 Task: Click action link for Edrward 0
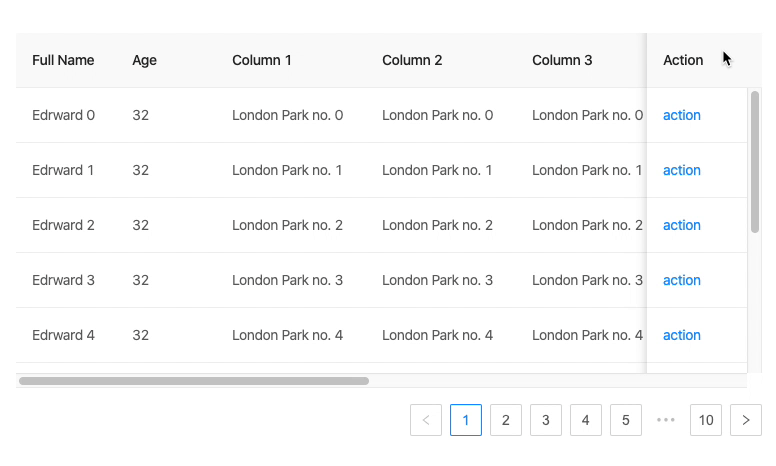tap(682, 115)
